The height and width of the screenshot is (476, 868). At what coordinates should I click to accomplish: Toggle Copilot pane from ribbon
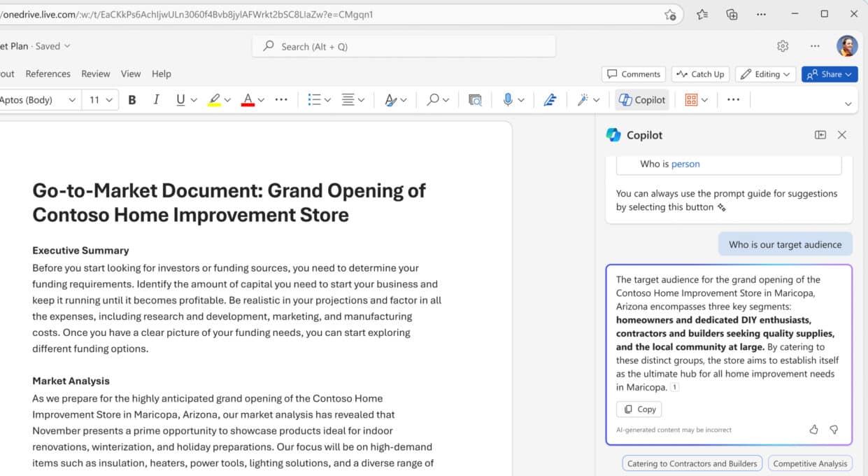point(641,100)
